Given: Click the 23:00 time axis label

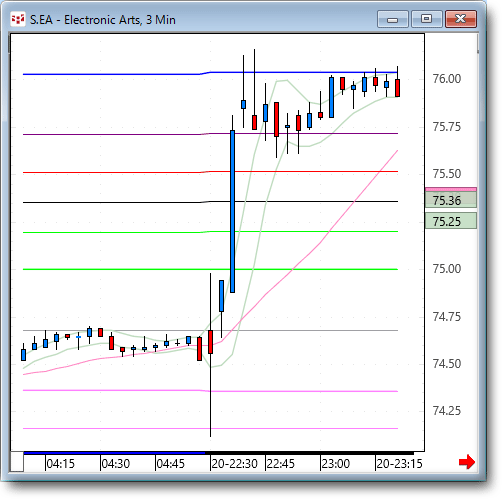Looking at the screenshot, I should [335, 463].
